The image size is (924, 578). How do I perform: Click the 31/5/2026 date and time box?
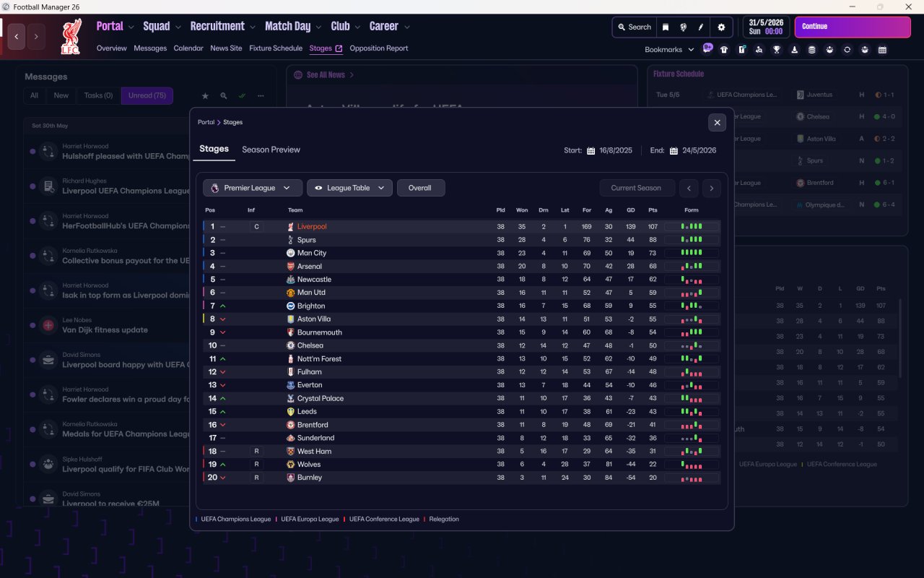click(x=767, y=27)
